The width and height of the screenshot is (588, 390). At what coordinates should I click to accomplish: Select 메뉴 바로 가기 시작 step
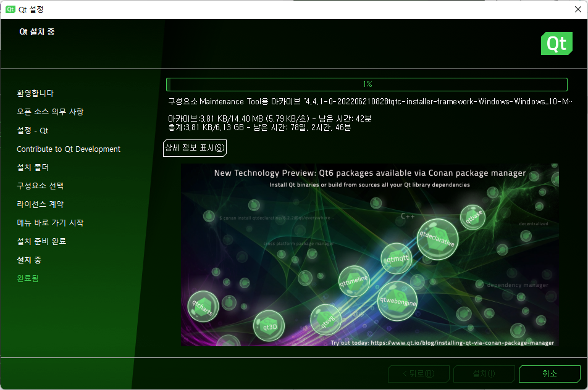pyautogui.click(x=50, y=223)
